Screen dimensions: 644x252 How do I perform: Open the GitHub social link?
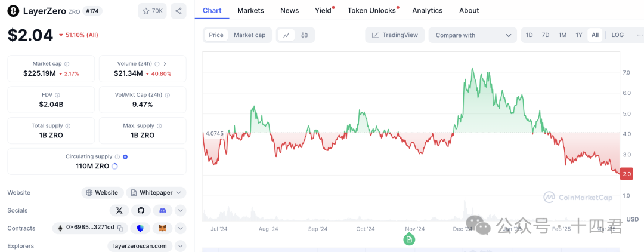coord(141,210)
